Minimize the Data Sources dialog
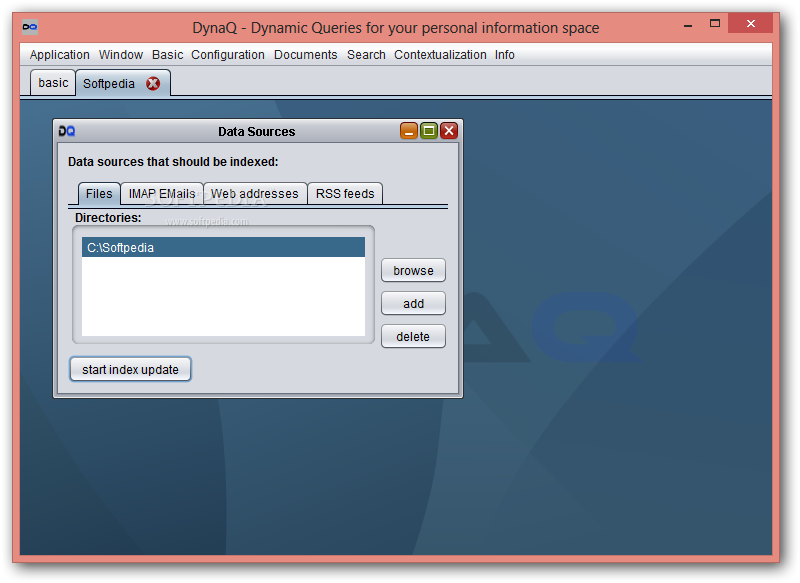This screenshot has height=583, width=800. [x=409, y=131]
